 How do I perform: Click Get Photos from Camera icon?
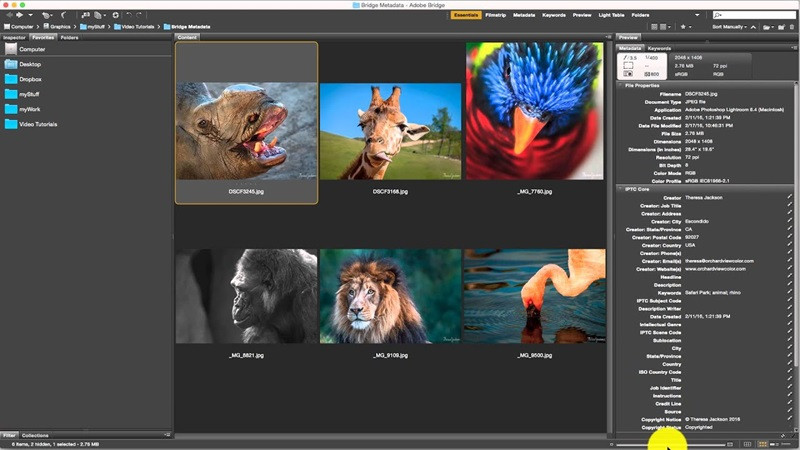(x=86, y=15)
